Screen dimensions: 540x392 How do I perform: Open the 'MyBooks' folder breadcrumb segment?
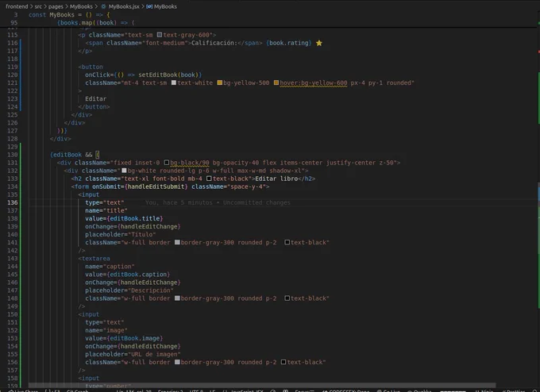tap(81, 6)
